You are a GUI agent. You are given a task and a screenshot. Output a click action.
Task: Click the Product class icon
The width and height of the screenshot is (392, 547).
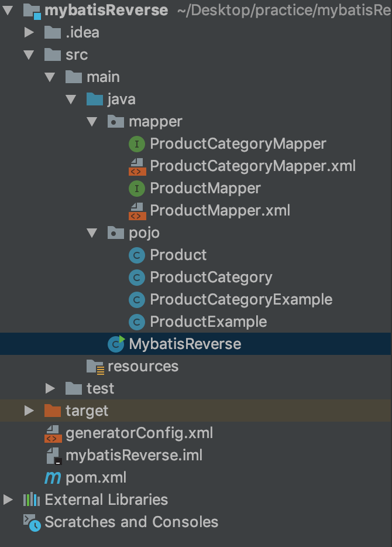[137, 255]
